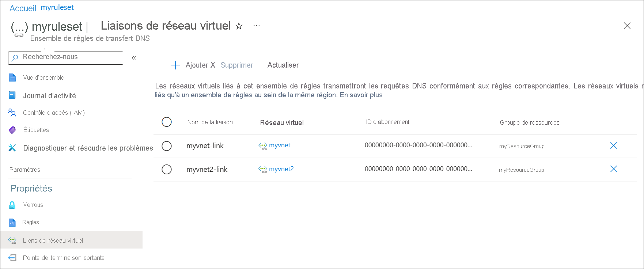The width and height of the screenshot is (644, 269).
Task: Click the subscription ID in myvnet2-link row
Action: click(x=418, y=169)
